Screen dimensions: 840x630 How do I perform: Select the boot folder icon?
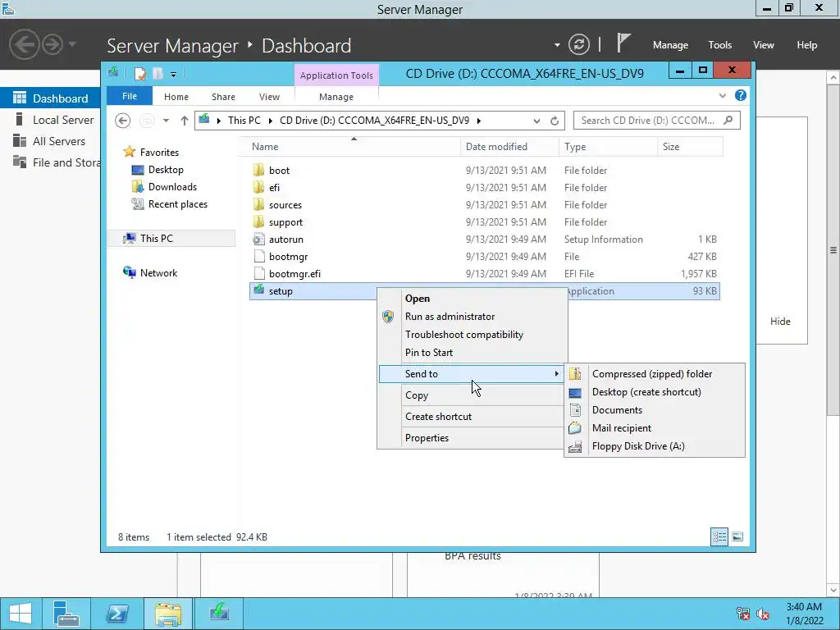point(258,171)
